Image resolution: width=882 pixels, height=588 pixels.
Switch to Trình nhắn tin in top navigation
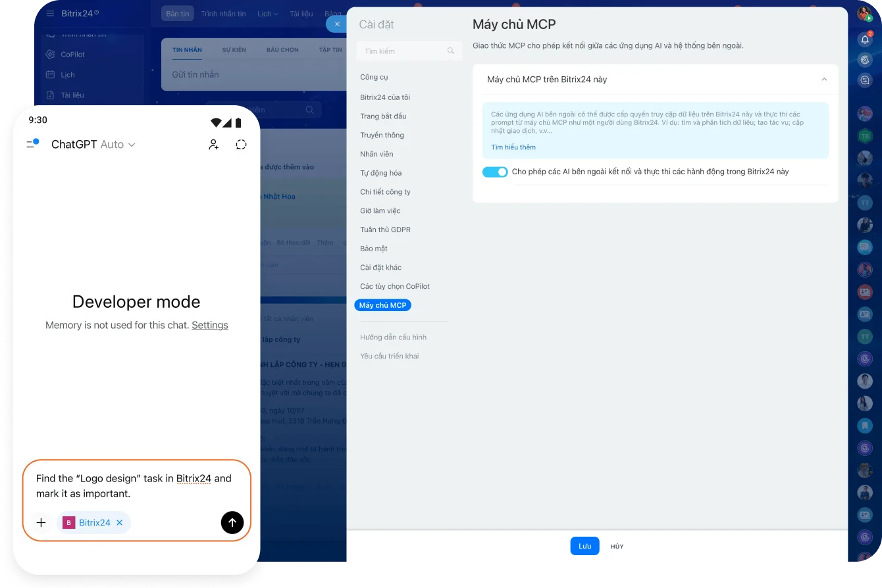tap(223, 14)
